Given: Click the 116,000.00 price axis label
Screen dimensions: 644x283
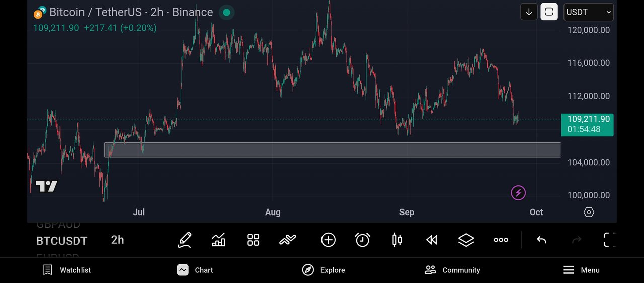Looking at the screenshot, I should coord(588,63).
